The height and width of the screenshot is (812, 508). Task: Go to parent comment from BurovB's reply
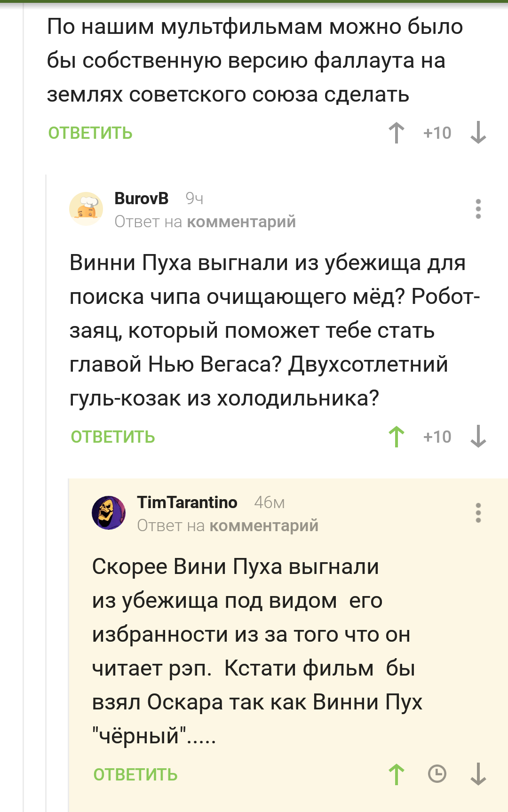coord(241,222)
